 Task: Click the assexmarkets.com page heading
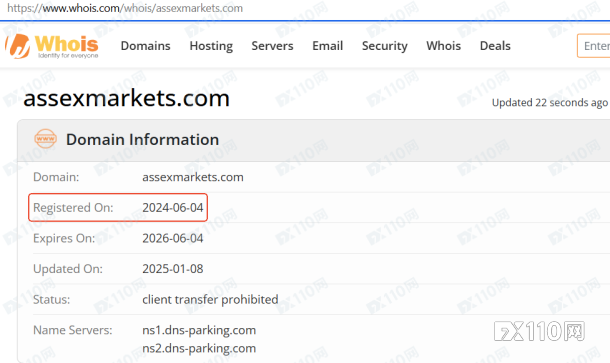126,98
